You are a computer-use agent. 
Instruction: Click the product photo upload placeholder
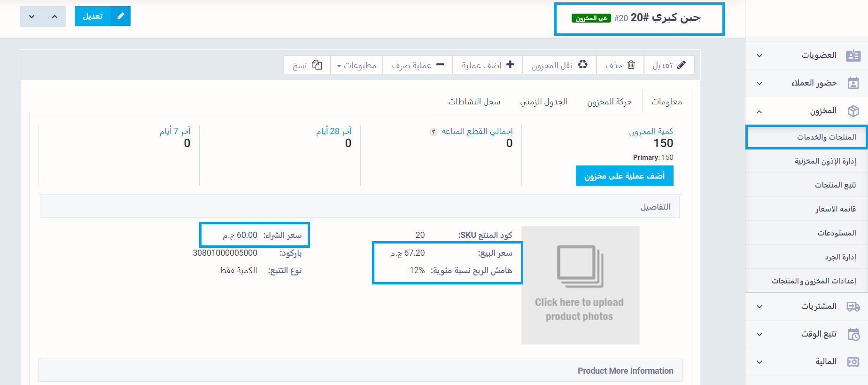(580, 285)
